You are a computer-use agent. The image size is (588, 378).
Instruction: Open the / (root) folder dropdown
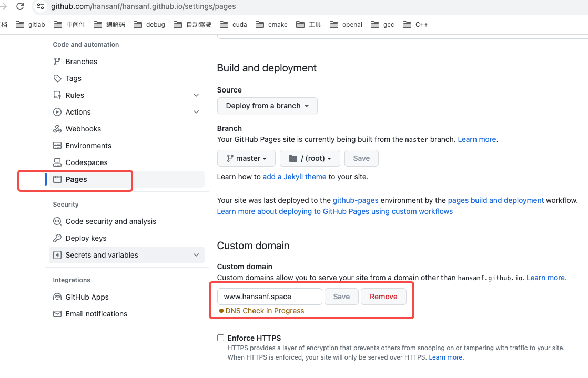click(310, 158)
